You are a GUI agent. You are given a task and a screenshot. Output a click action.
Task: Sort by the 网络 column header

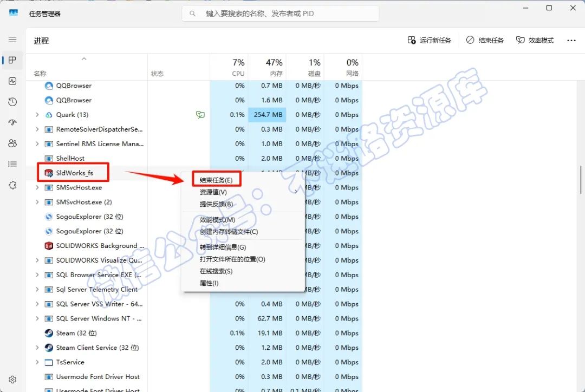[343, 67]
